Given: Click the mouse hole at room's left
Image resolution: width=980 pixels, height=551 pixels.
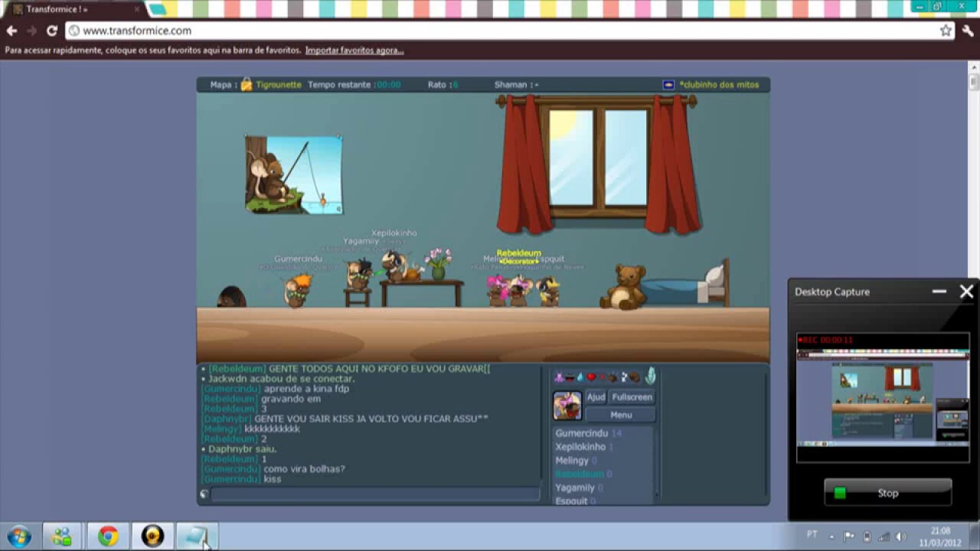Looking at the screenshot, I should [231, 297].
